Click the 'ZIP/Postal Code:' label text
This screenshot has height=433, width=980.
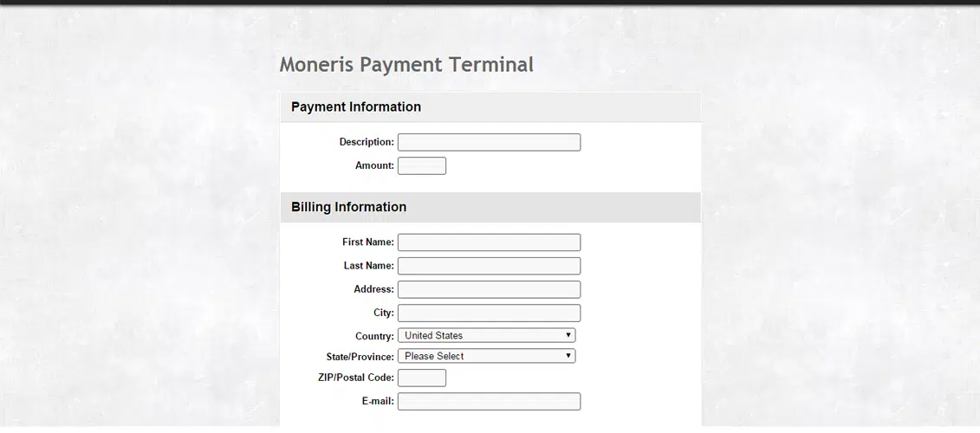[x=356, y=378]
